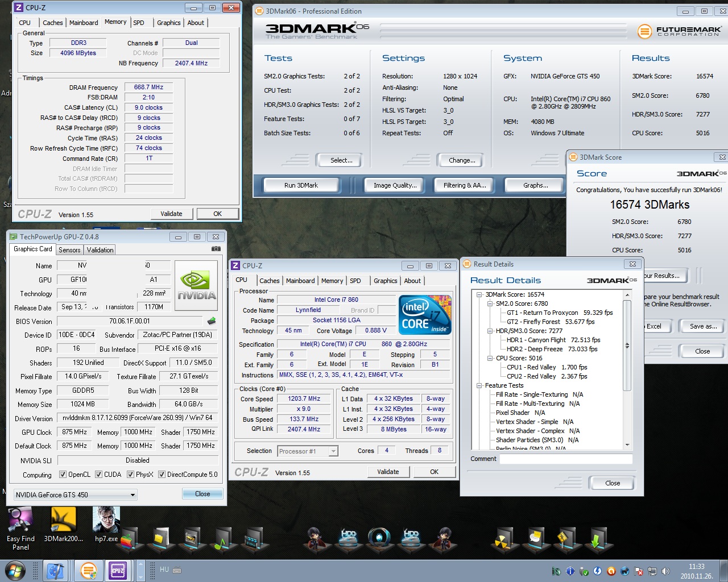Click the NVIDIA logo in GPU-Z
Image resolution: width=728 pixels, height=582 pixels.
click(x=196, y=285)
